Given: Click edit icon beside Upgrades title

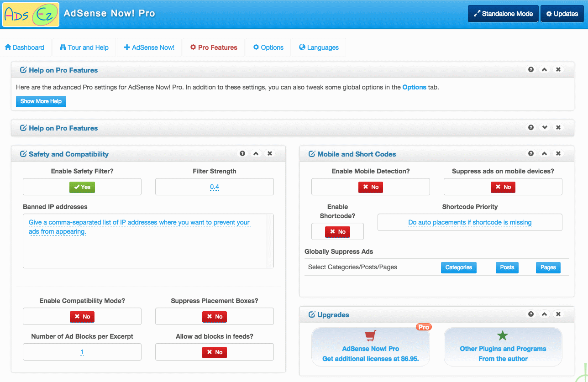Looking at the screenshot, I should coord(312,315).
